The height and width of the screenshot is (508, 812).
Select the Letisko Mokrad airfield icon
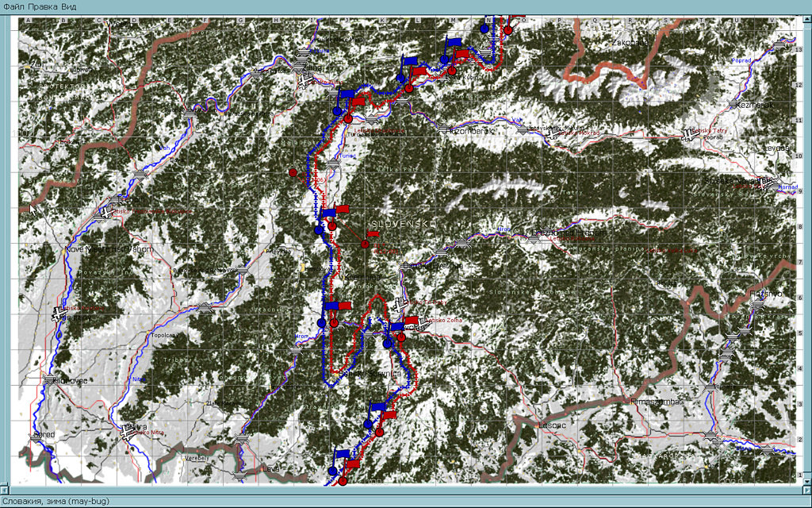point(554,133)
